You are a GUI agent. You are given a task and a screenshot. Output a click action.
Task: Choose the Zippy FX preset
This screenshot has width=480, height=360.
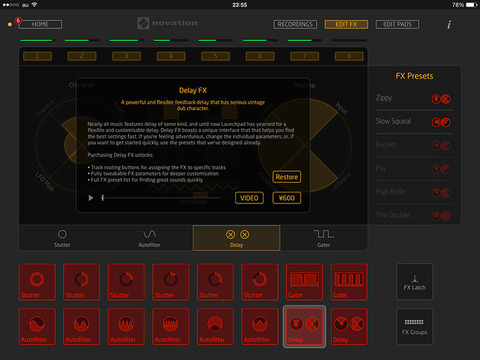click(414, 99)
